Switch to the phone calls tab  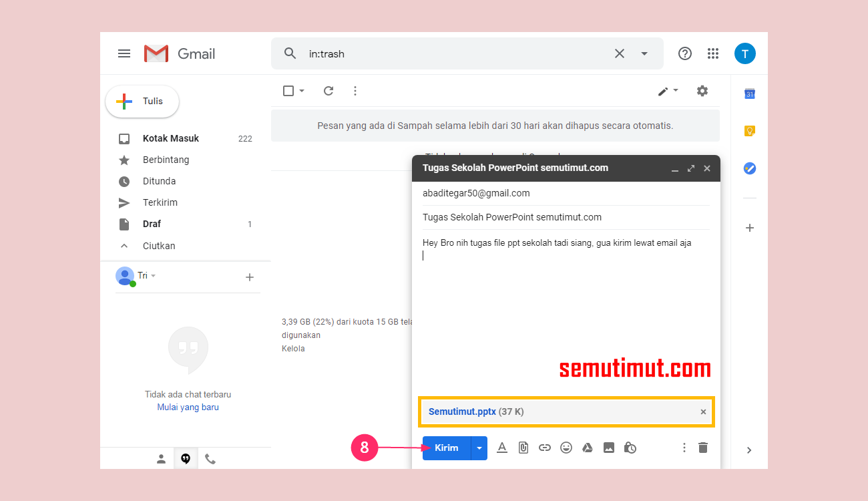(210, 459)
